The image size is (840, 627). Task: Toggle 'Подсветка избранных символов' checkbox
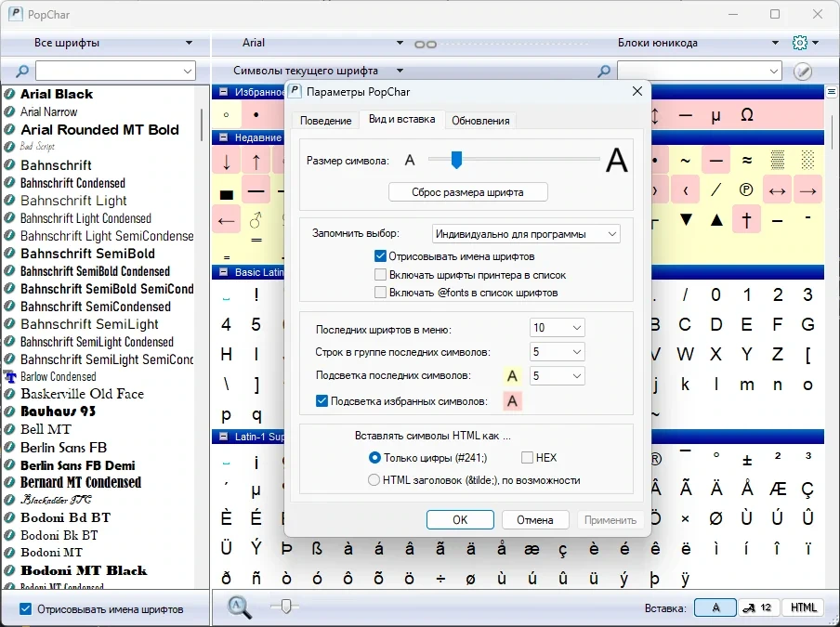click(322, 401)
